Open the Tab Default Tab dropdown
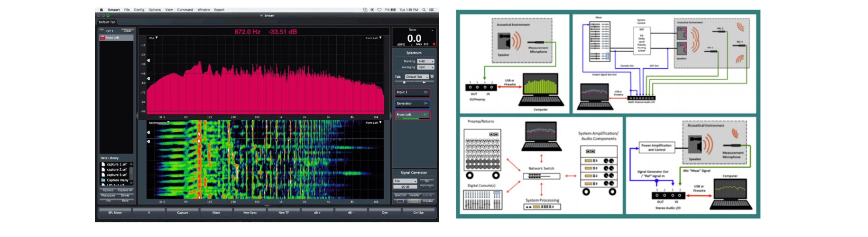The image size is (868, 237). click(417, 77)
